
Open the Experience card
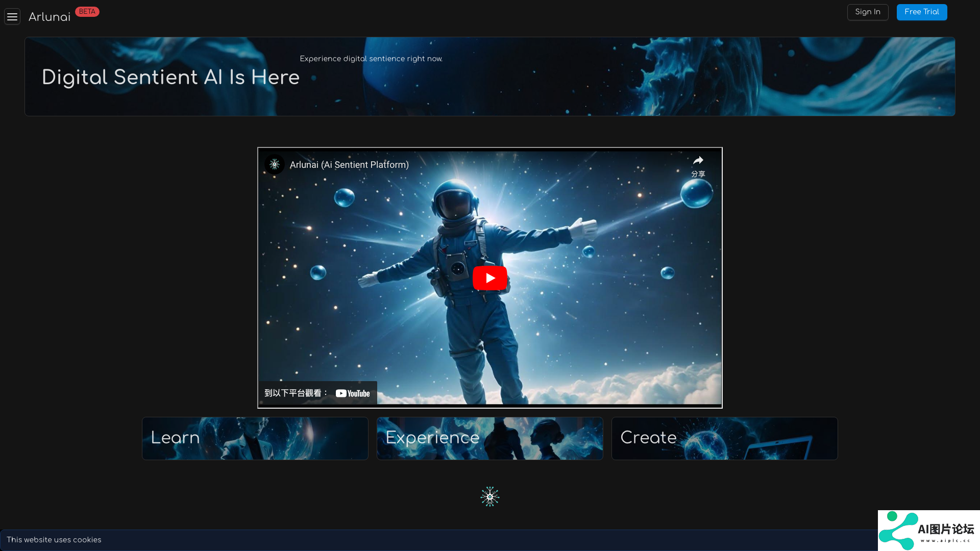[489, 438]
